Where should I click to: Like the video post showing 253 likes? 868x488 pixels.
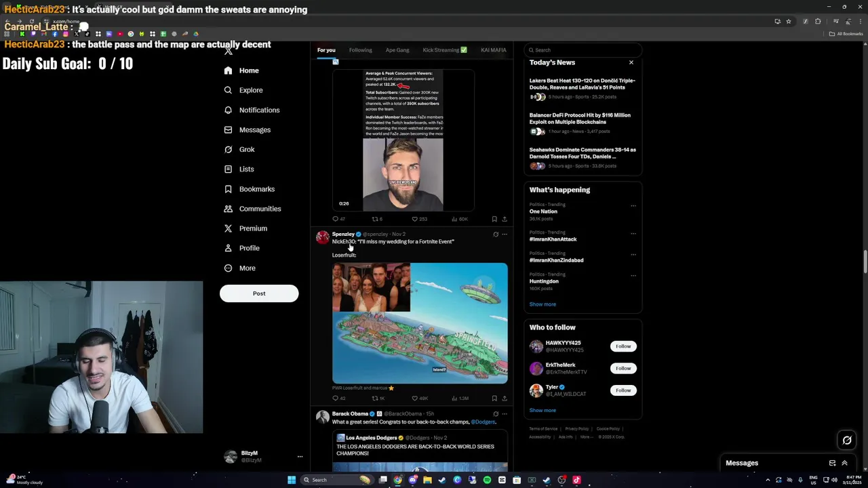[x=419, y=219]
